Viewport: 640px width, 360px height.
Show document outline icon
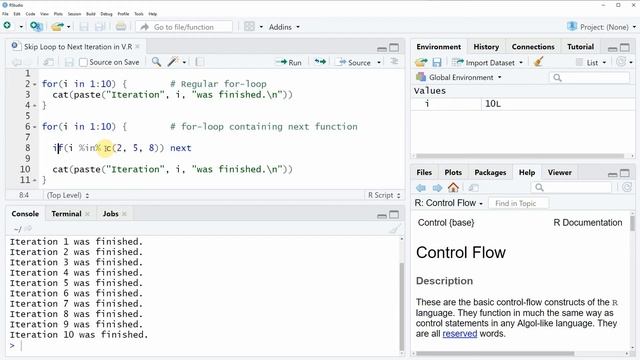pos(394,61)
